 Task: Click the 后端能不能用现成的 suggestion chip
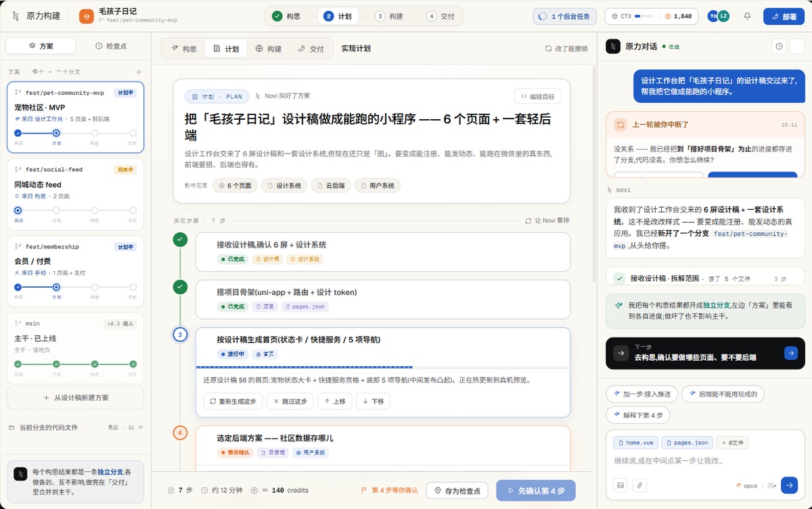click(x=723, y=394)
